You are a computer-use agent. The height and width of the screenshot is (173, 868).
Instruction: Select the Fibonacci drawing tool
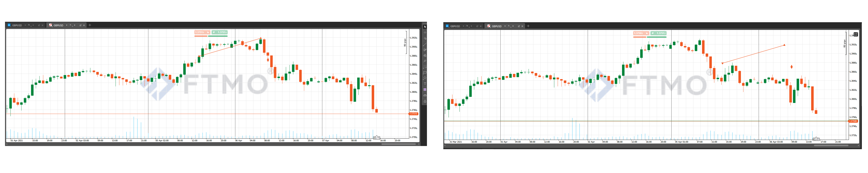click(x=425, y=55)
